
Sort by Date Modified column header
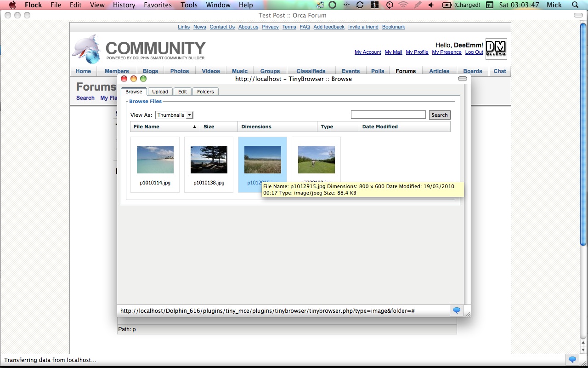(x=404, y=126)
